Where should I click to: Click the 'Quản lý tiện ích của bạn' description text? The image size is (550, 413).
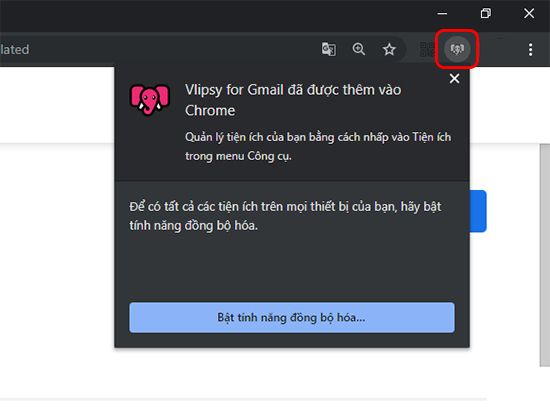point(318,146)
